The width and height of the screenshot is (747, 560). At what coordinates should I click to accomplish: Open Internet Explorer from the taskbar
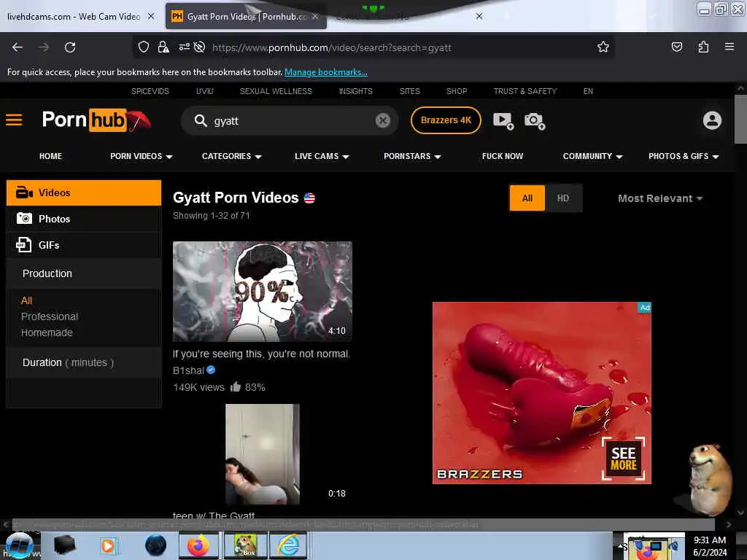289,545
